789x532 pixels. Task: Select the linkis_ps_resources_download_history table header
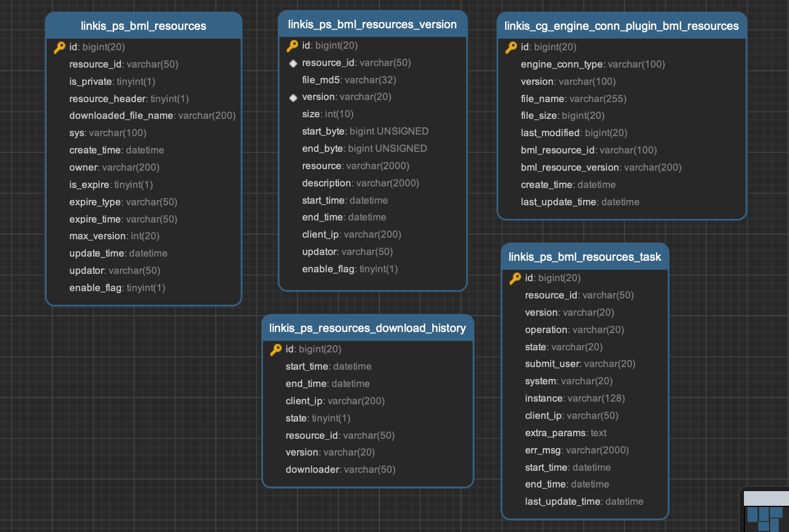coord(367,328)
